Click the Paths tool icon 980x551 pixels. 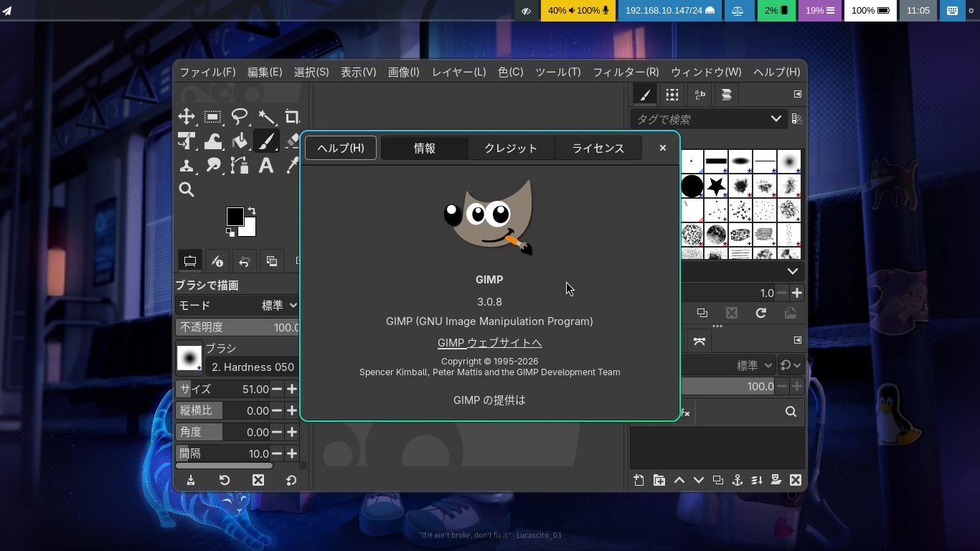(x=240, y=165)
